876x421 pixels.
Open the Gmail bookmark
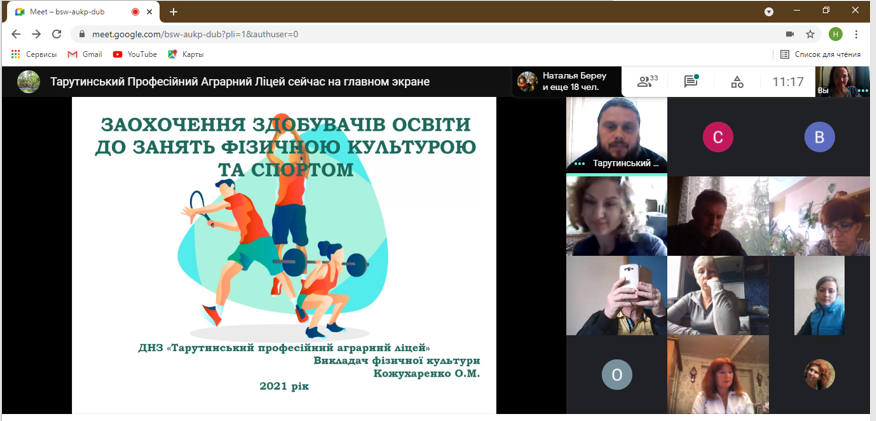(x=85, y=54)
